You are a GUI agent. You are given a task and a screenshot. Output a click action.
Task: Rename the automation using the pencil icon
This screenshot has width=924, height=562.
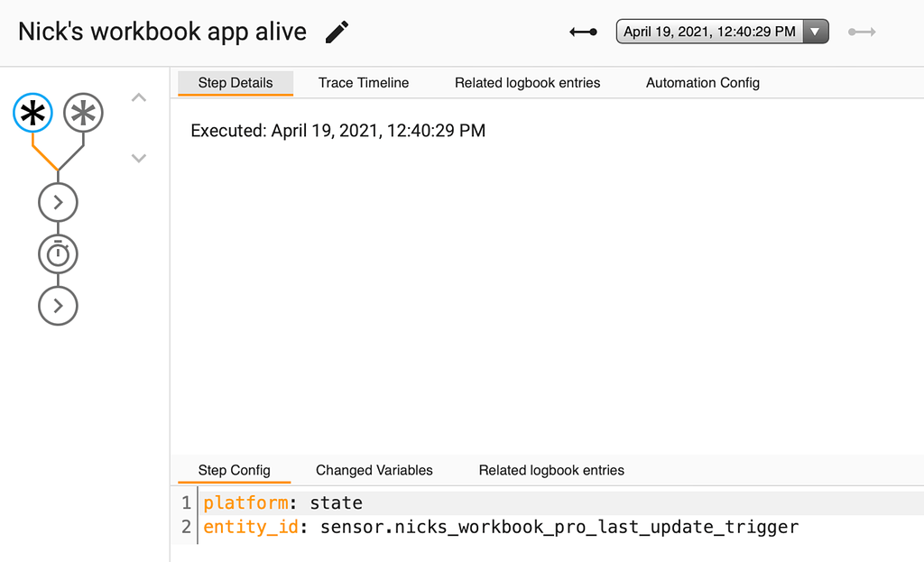click(x=335, y=31)
